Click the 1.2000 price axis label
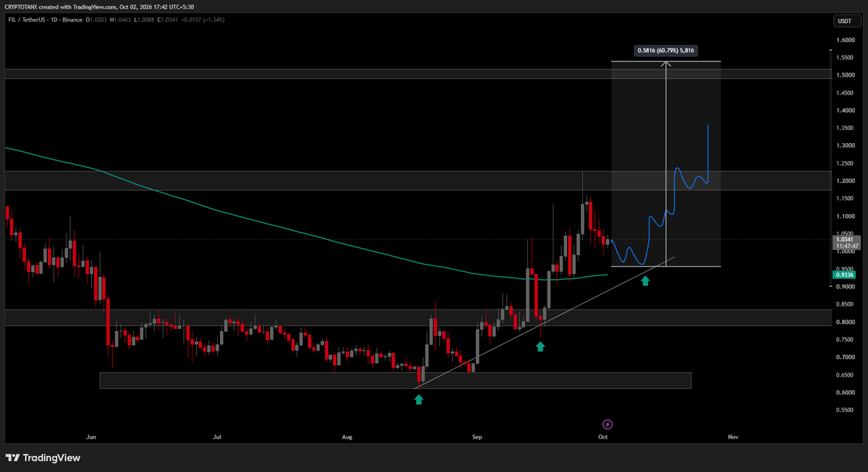 pyautogui.click(x=846, y=181)
